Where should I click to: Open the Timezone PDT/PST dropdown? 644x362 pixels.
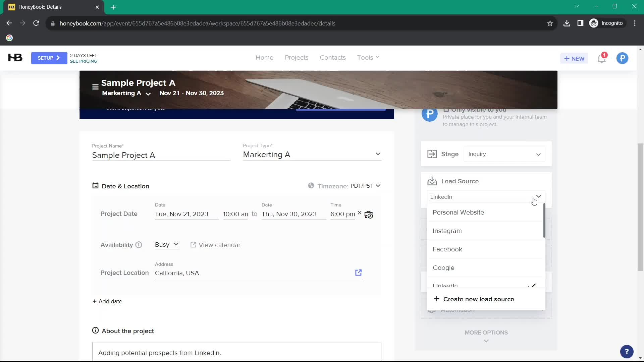coord(365,186)
